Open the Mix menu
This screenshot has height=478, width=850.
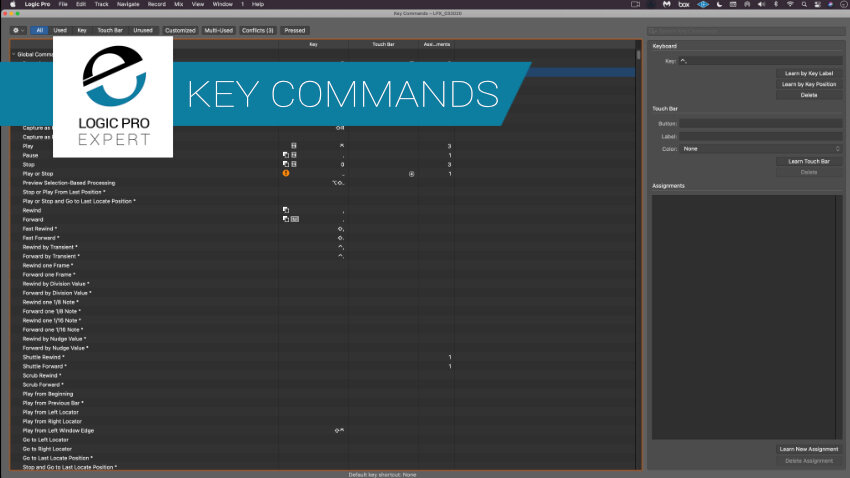tap(178, 4)
